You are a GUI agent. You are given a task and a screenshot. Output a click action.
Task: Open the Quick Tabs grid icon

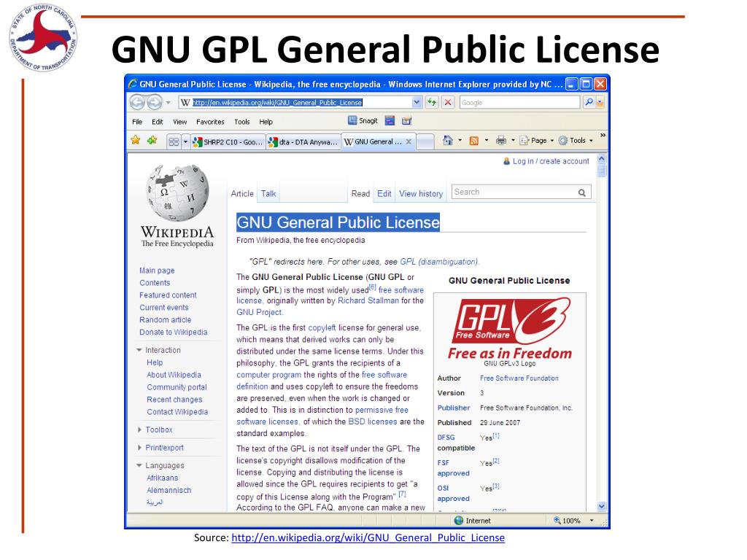tap(174, 141)
